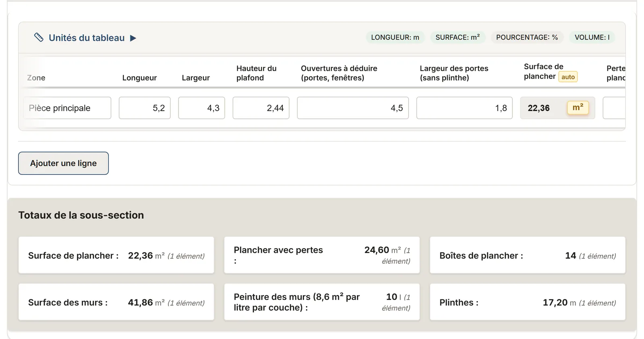Click the Hauteur du plafond column header
Screen dimensions: 644x339
point(256,73)
